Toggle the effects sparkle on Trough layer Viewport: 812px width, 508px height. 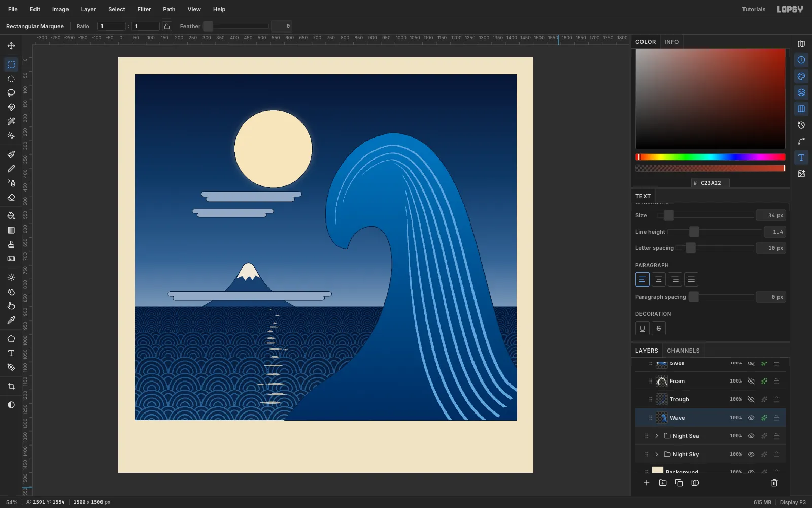764,399
